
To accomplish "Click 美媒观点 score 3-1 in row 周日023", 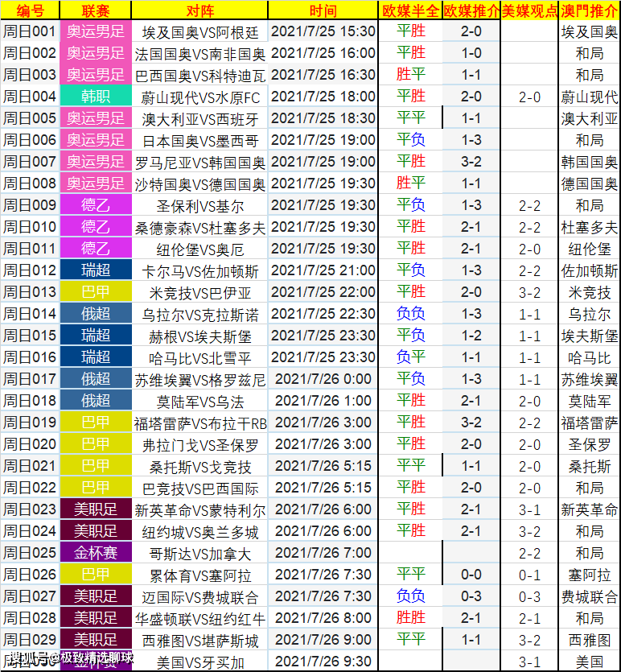I will (x=529, y=509).
